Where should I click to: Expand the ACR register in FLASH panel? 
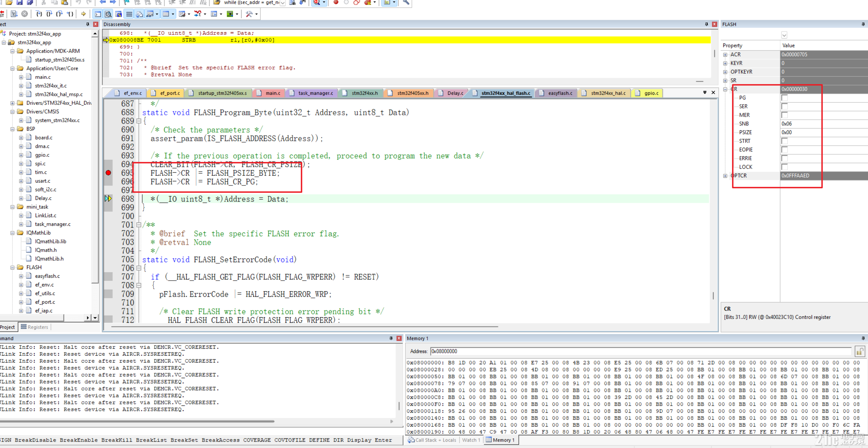pyautogui.click(x=725, y=55)
